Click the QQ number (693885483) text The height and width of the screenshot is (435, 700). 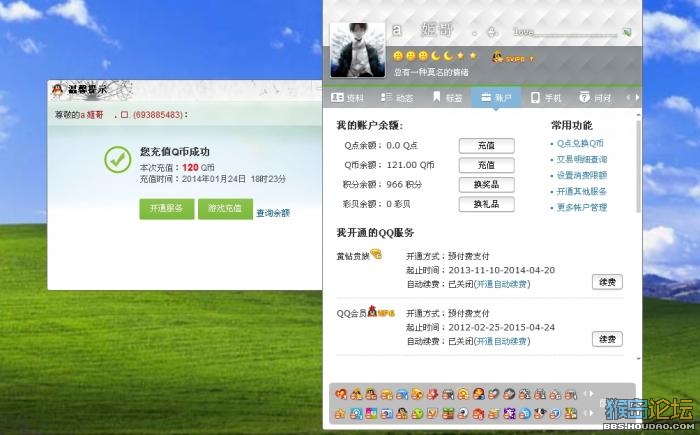pos(158,115)
